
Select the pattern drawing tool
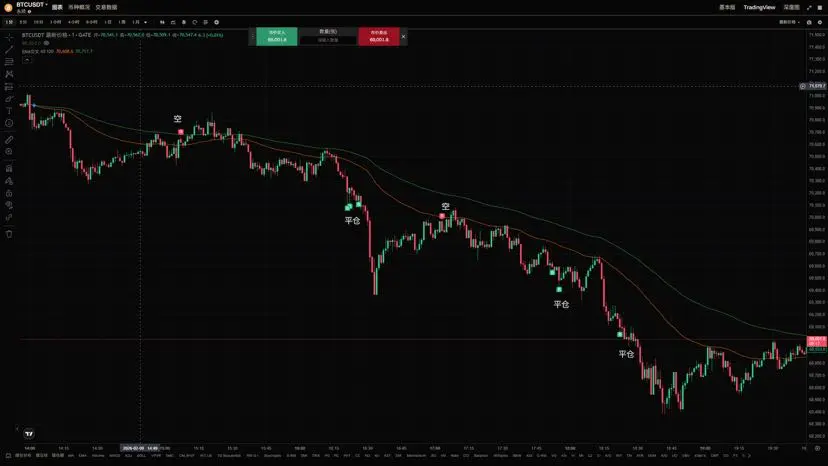coord(9,74)
